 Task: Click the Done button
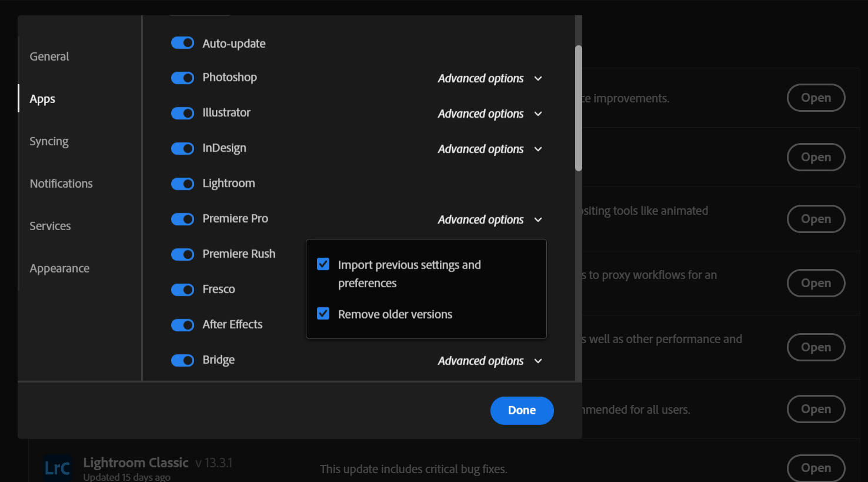point(522,410)
